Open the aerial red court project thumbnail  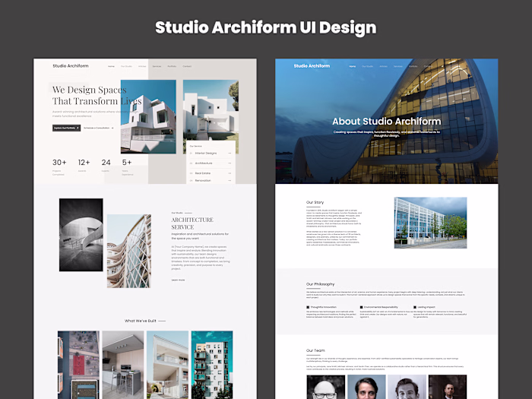(x=79, y=365)
